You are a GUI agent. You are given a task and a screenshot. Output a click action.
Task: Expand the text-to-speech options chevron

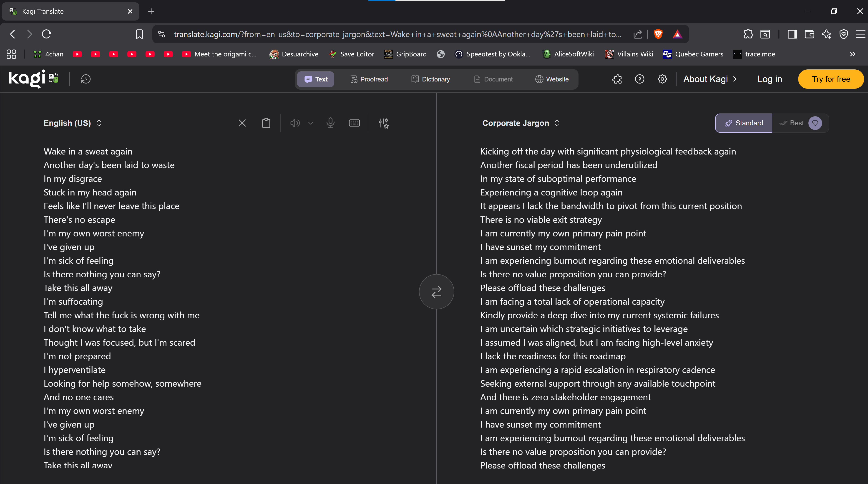[311, 123]
